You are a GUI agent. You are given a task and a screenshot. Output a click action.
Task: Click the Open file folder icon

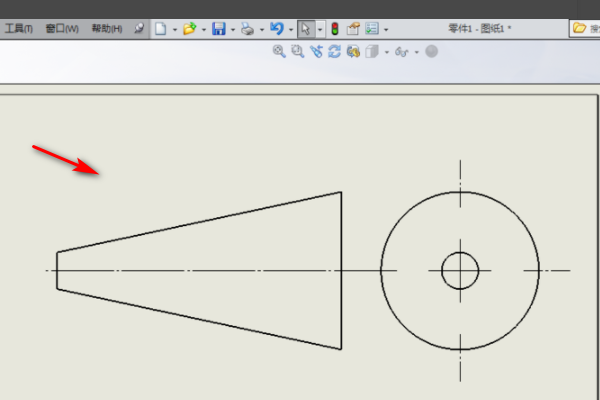[189, 29]
